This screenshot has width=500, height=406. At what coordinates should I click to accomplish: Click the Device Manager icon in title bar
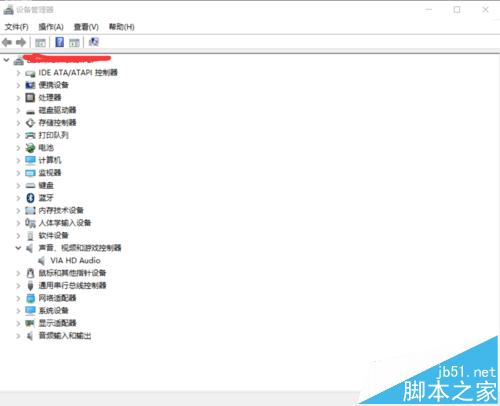(x=8, y=10)
